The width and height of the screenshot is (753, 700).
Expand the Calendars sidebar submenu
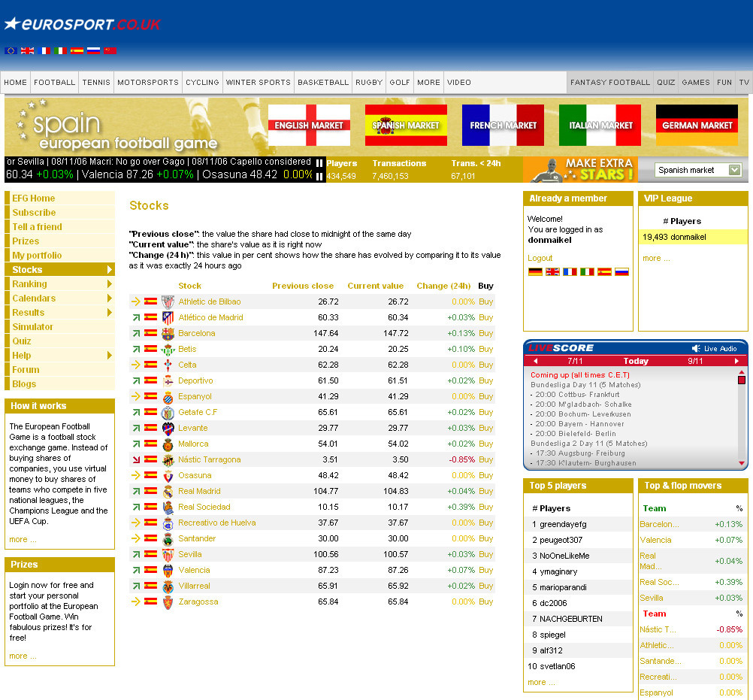click(x=110, y=298)
